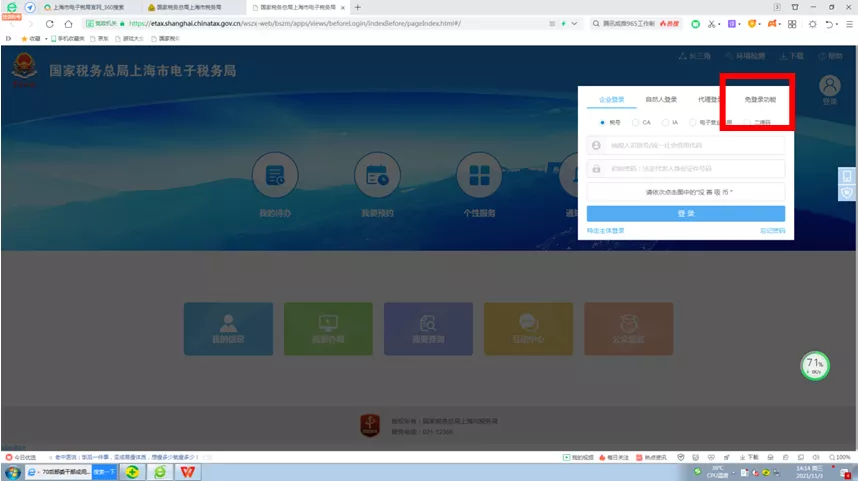
Task: Click the blue 登录 button
Action: pos(686,213)
